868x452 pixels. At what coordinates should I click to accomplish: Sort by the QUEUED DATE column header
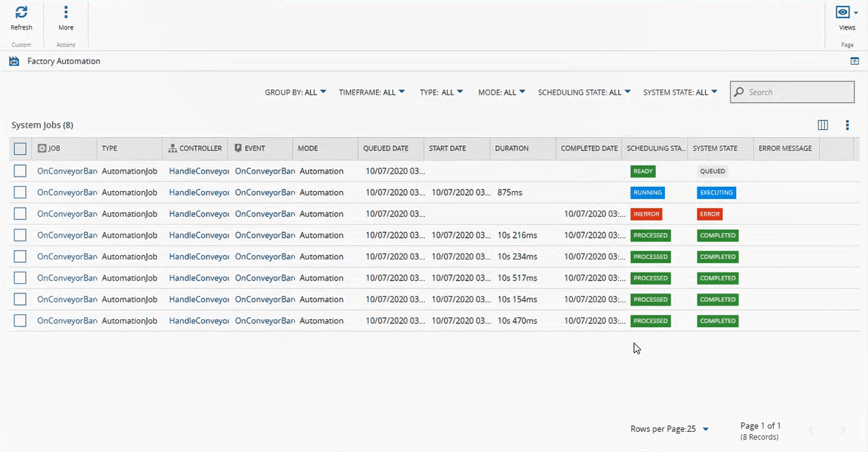[x=385, y=149]
